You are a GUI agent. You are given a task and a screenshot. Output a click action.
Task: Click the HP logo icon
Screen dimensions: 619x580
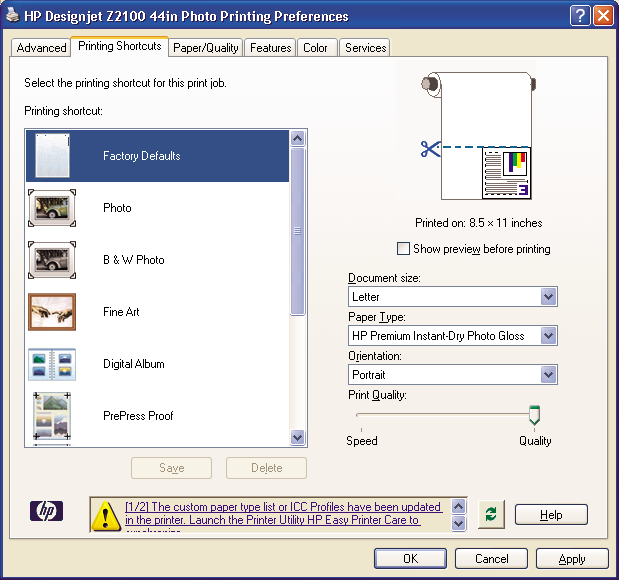47,511
